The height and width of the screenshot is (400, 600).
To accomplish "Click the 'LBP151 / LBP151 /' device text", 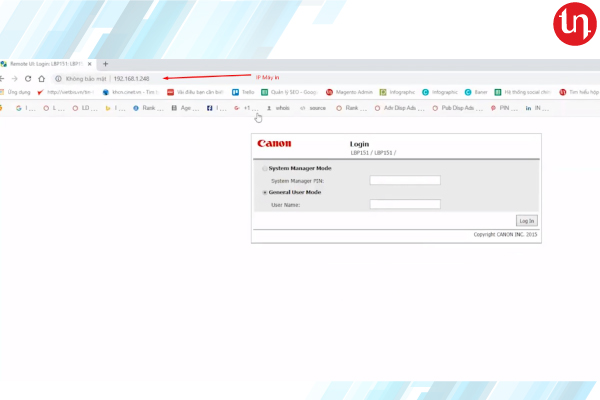I will click(x=373, y=153).
